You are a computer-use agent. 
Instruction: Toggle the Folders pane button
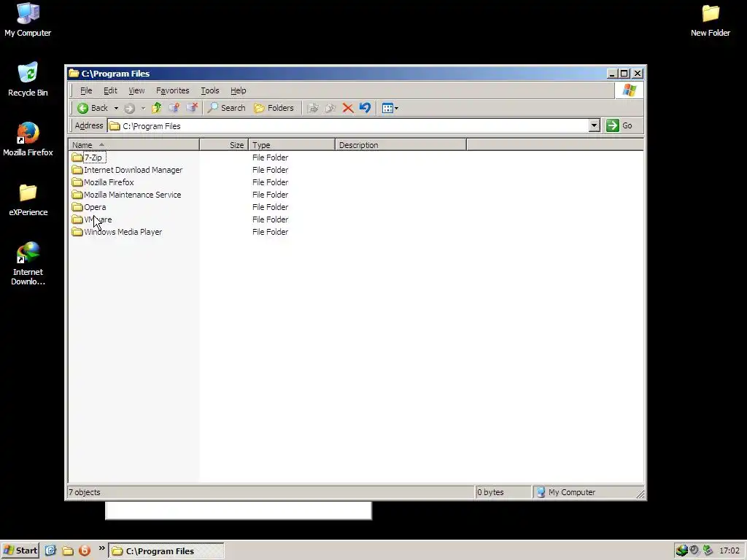(274, 108)
